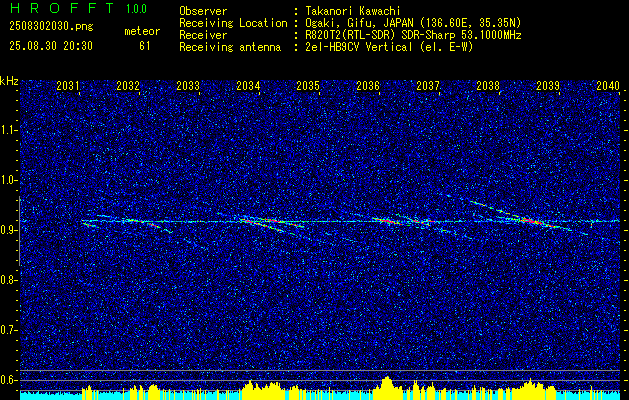The image size is (629, 400).
Task: Click the meteor count 61
Action: click(x=144, y=46)
